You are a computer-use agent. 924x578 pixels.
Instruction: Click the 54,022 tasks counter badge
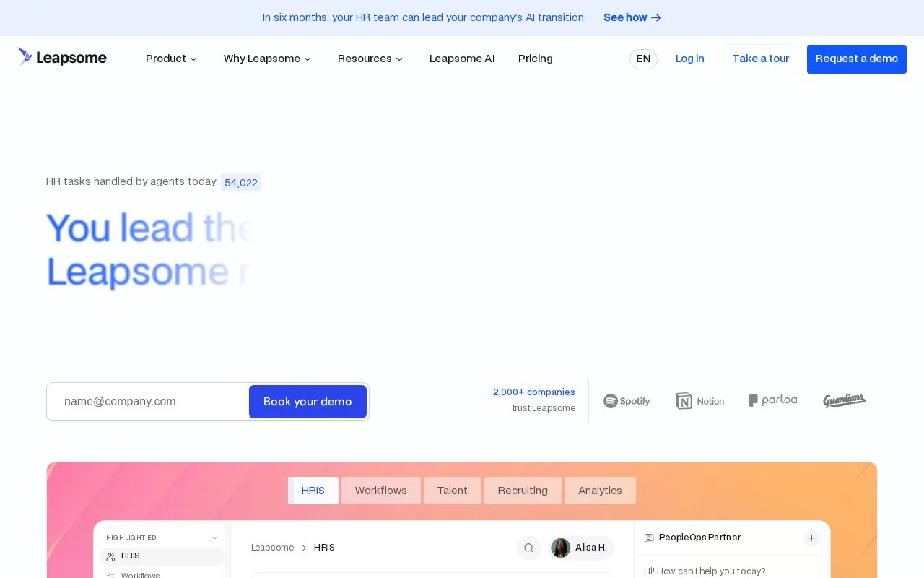coord(241,183)
